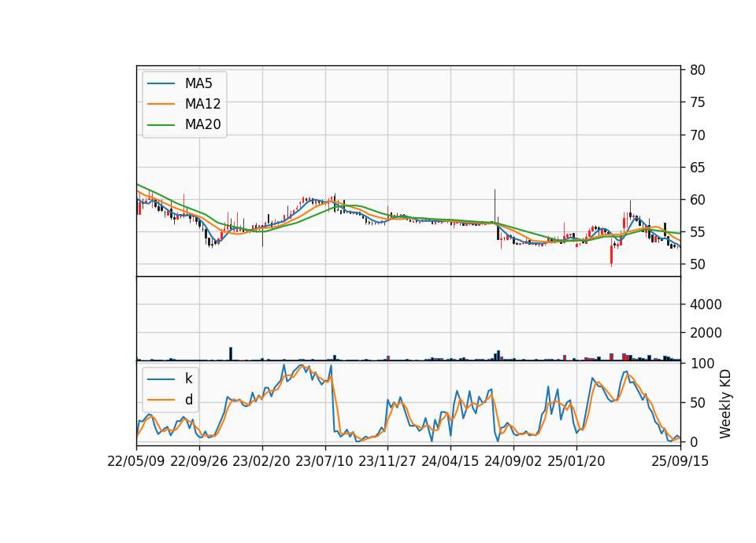Click the orange d legend line sample

click(x=161, y=400)
